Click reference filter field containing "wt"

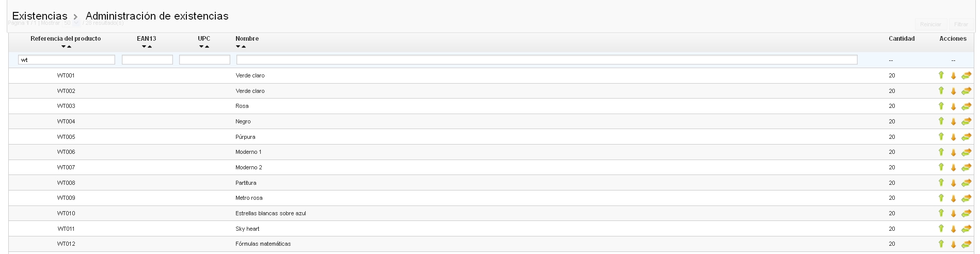[x=67, y=60]
